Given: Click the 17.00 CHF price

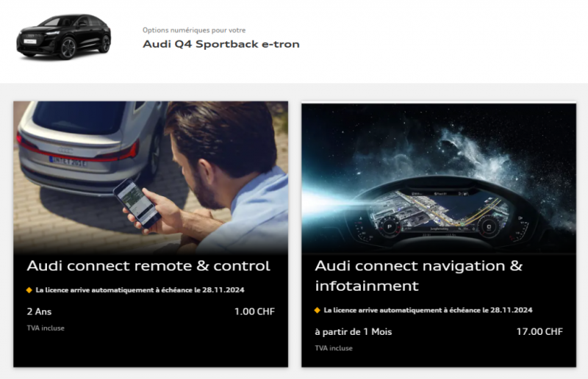Looking at the screenshot, I should 539,332.
